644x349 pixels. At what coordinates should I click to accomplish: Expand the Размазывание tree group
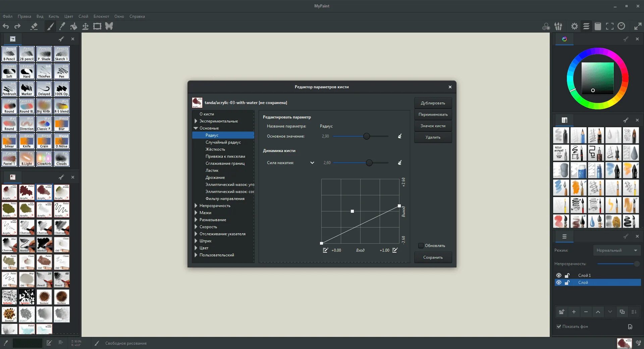[x=196, y=219]
